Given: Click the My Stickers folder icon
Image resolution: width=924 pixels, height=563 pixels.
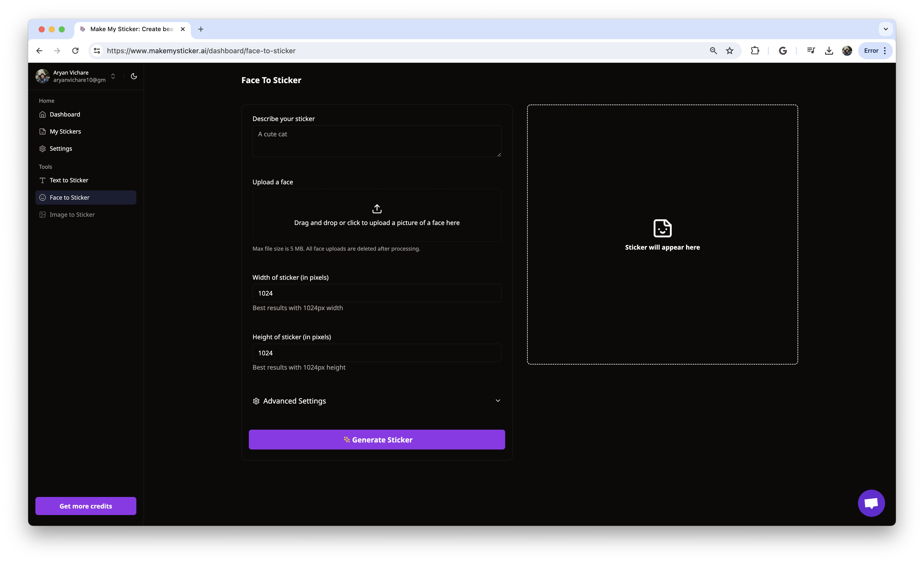Looking at the screenshot, I should click(42, 131).
